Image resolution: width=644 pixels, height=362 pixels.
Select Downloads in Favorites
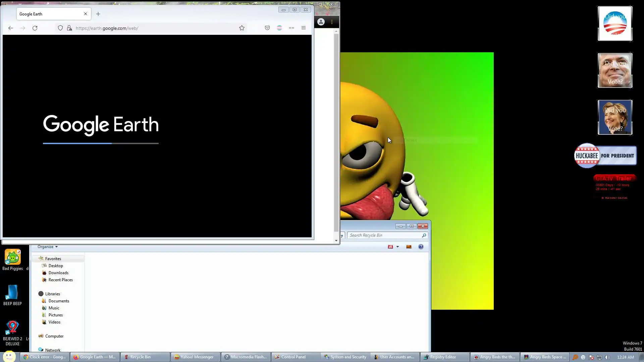click(58, 273)
